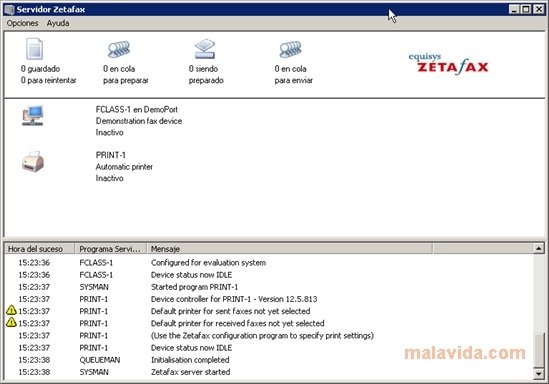This screenshot has width=549, height=384.
Task: Select 'Initialisation completed' log row
Action: (x=269, y=360)
